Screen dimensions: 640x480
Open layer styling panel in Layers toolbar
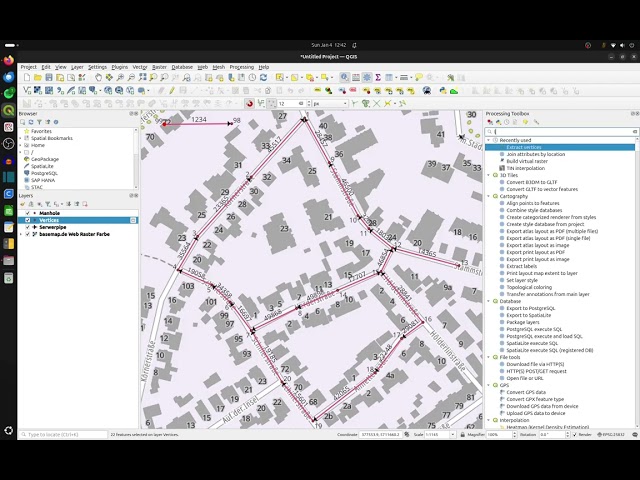pos(23,204)
